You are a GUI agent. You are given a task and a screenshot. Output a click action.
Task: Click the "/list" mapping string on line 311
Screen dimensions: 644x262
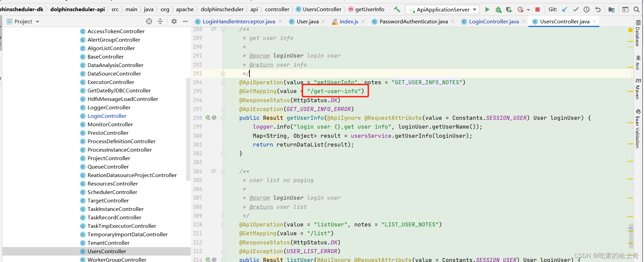pyautogui.click(x=318, y=233)
